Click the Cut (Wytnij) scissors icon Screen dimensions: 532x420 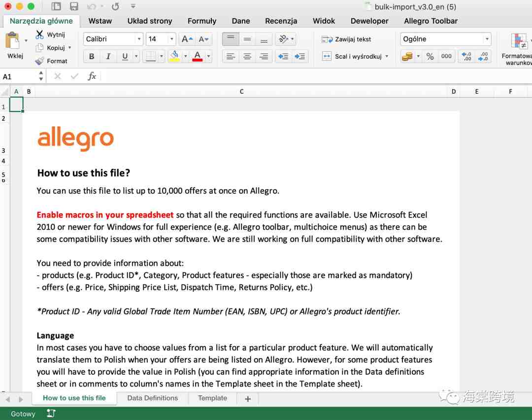[x=40, y=35]
